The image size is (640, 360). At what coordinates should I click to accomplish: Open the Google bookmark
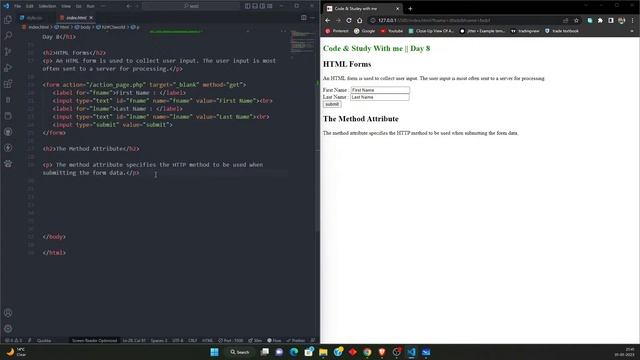(x=364, y=31)
